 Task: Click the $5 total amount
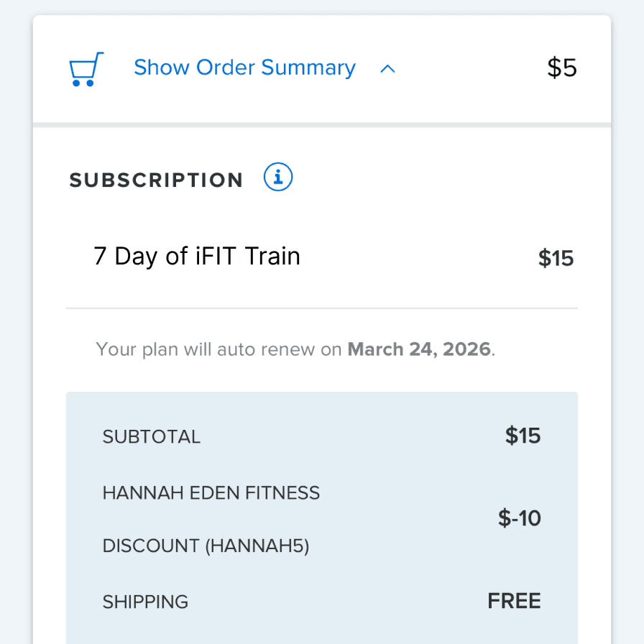561,67
